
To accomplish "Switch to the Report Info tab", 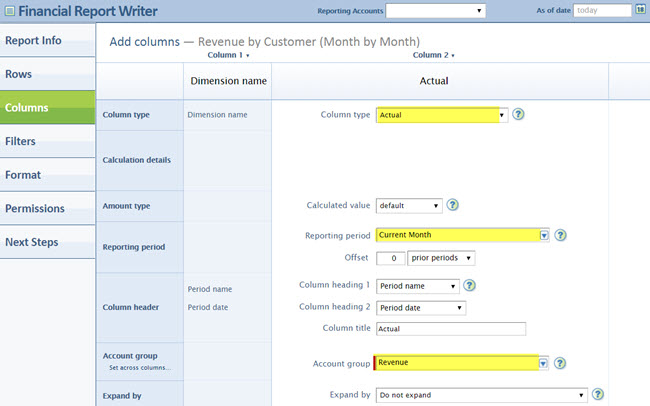I will pos(47,41).
